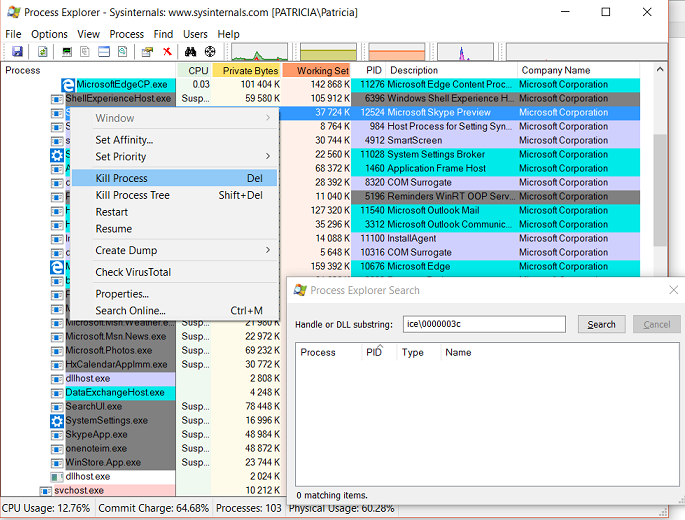
Task: Click the SkypeApp.exe process icon
Action: [57, 435]
